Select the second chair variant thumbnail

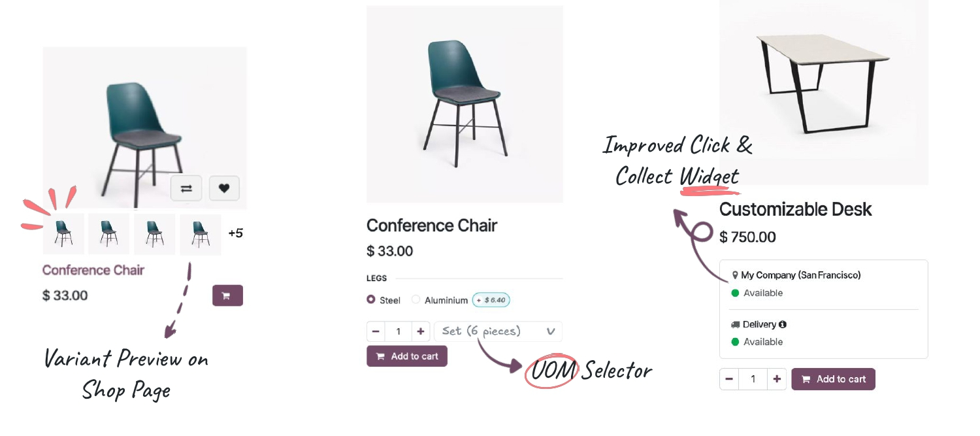[108, 233]
